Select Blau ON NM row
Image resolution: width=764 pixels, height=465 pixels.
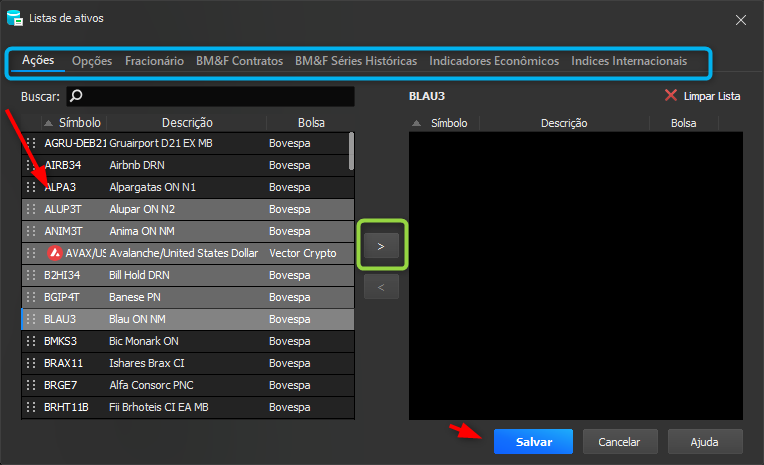click(x=188, y=319)
